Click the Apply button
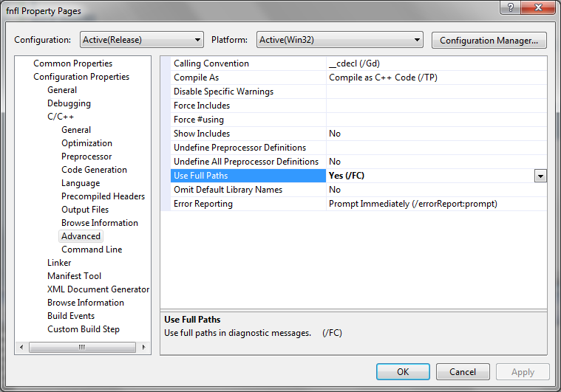 point(523,372)
